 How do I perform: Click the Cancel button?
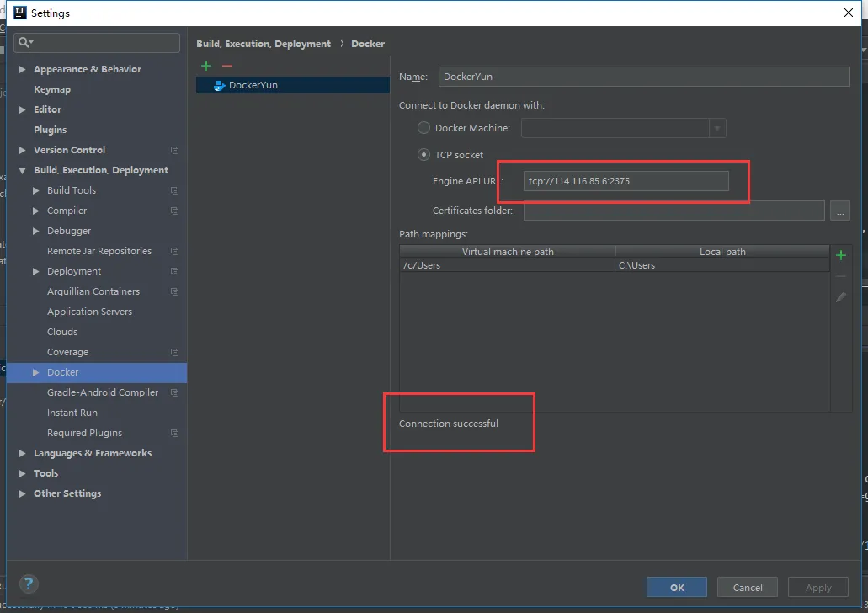748,587
